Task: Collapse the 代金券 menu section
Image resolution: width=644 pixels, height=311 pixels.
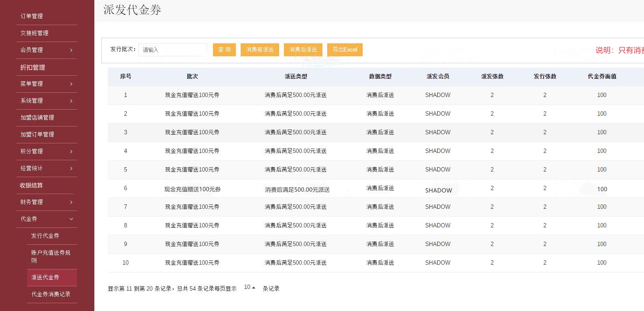Action: [71, 219]
